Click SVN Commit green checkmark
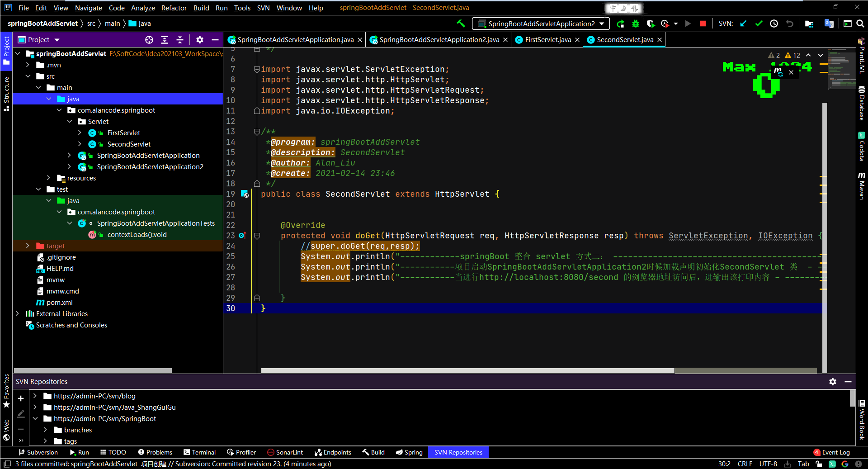 759,24
